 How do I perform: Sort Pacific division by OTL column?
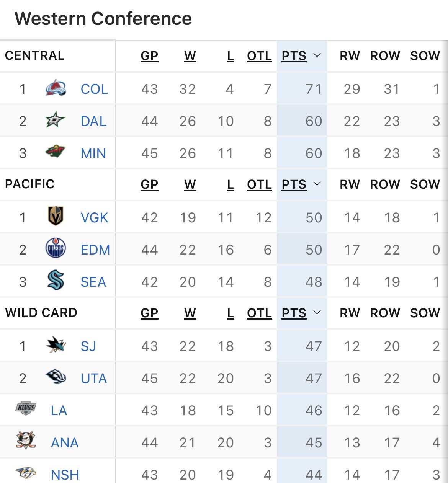[259, 184]
